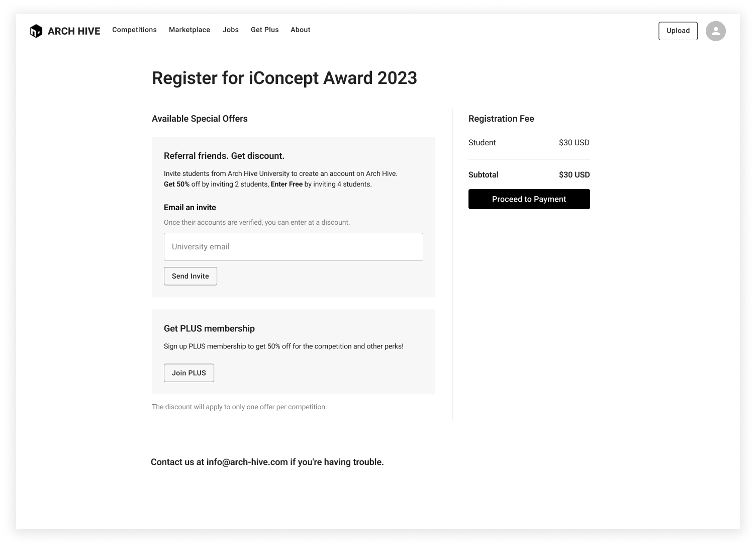
Task: Open the Competitions menu item
Action: pyautogui.click(x=134, y=30)
